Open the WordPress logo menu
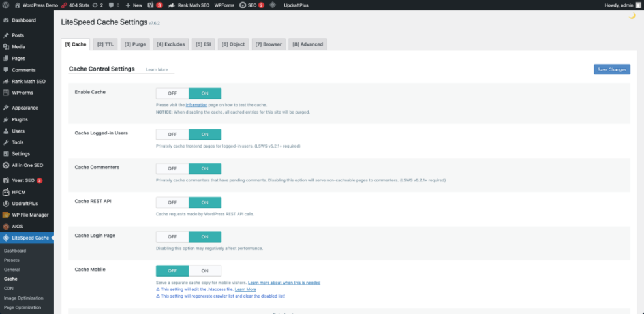Screen dimensions: 644x314 click(x=6, y=5)
